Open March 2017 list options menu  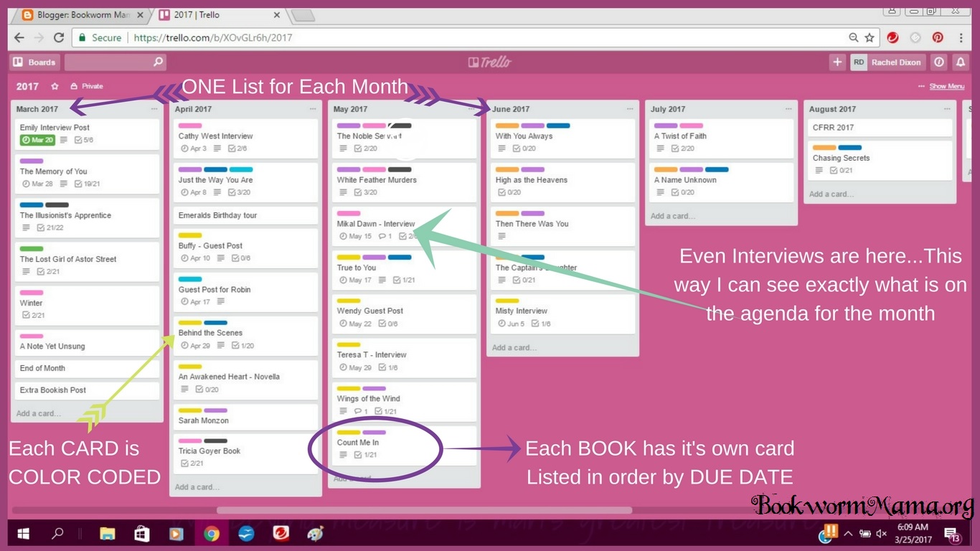tap(155, 109)
